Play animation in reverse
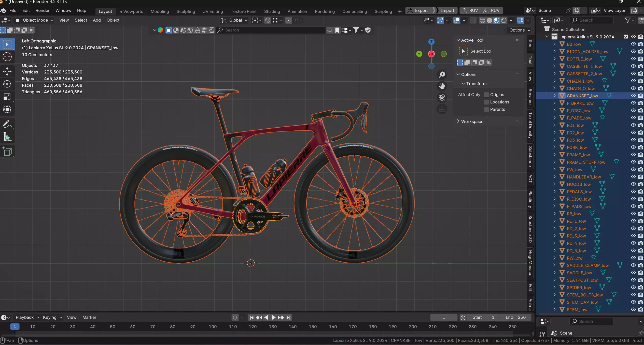This screenshot has height=345, width=644. click(x=266, y=317)
